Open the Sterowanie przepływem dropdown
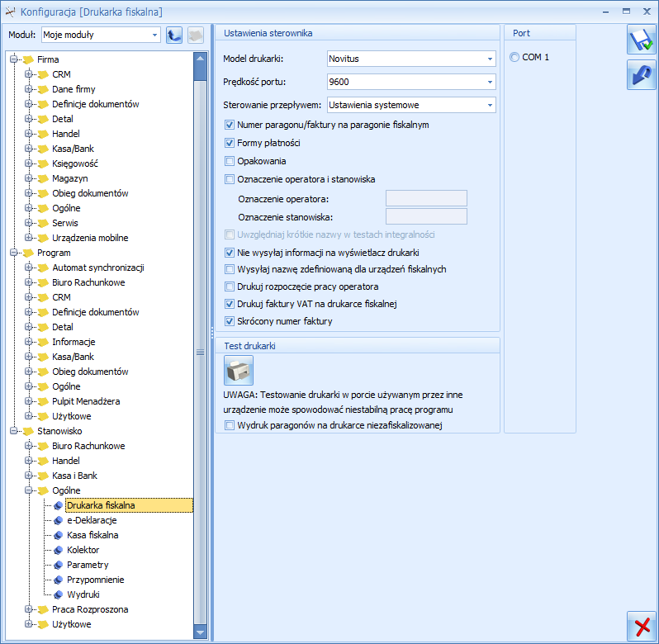659x644 pixels. point(490,105)
